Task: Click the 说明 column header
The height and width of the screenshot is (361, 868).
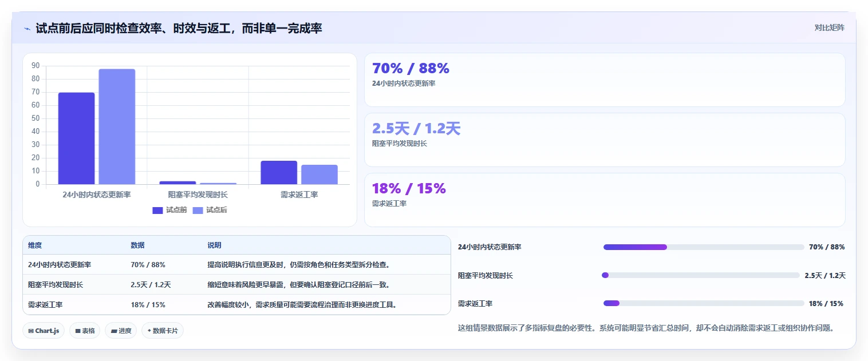Action: pos(214,245)
